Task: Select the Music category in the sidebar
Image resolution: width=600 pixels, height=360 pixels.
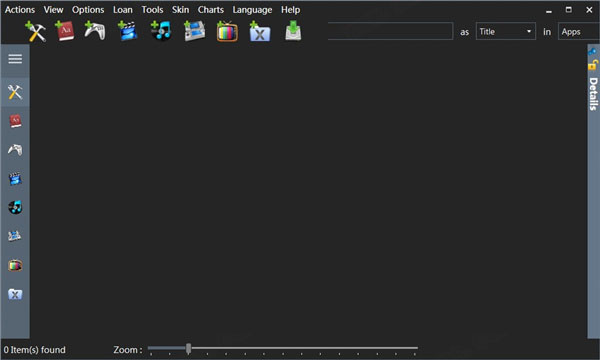Action: (x=15, y=207)
